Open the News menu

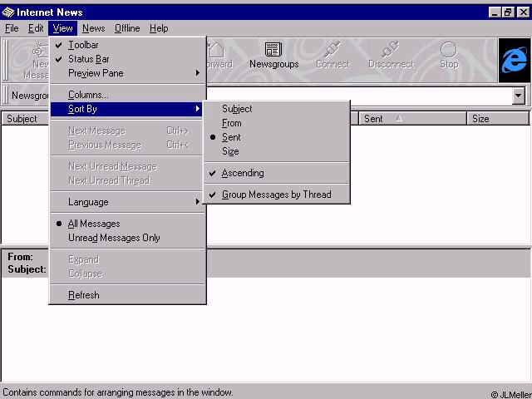pos(94,28)
